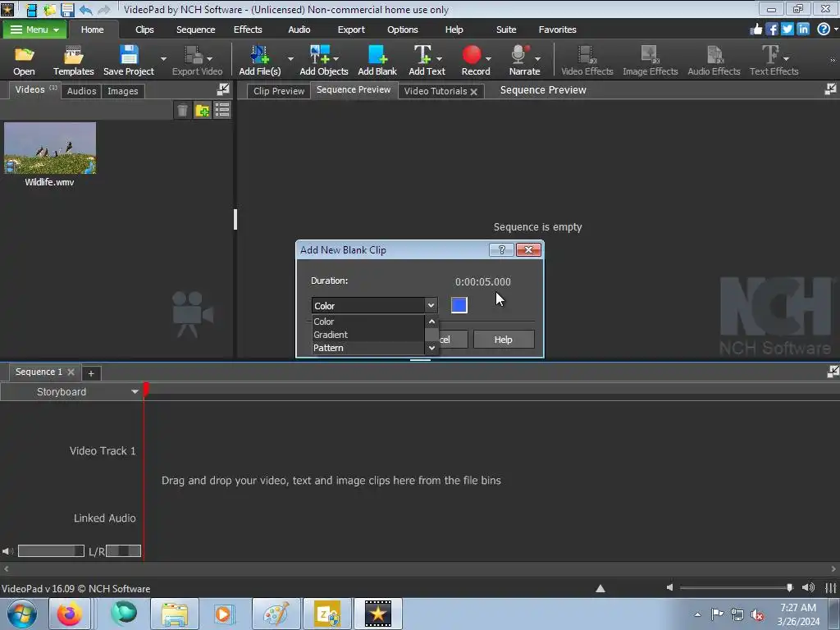Switch to the Audios bin tab
840x630 pixels.
point(81,91)
